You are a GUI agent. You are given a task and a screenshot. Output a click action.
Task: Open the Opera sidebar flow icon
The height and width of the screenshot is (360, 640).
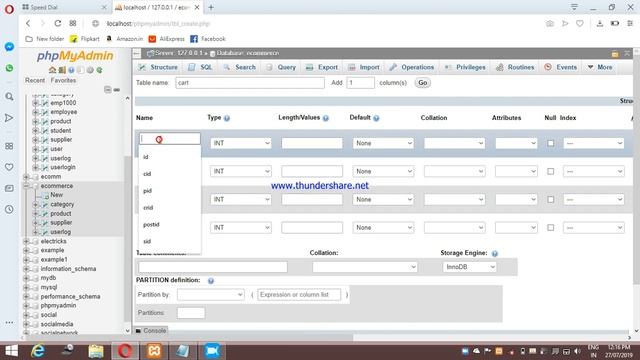9,118
